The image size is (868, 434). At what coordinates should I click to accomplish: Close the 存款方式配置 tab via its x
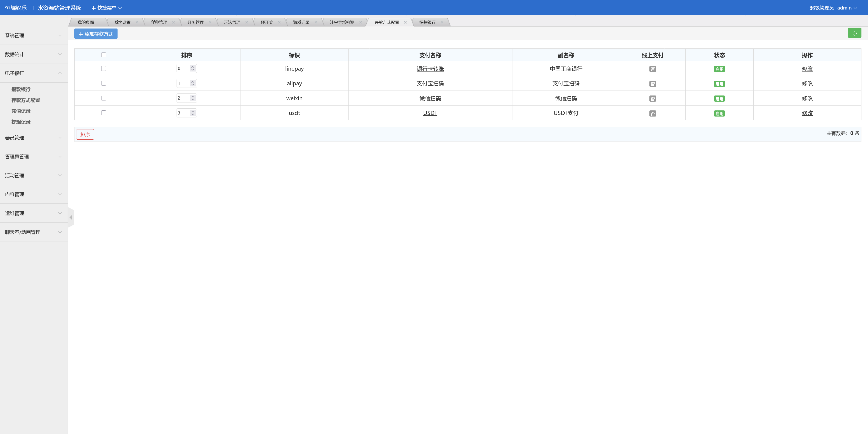click(405, 22)
